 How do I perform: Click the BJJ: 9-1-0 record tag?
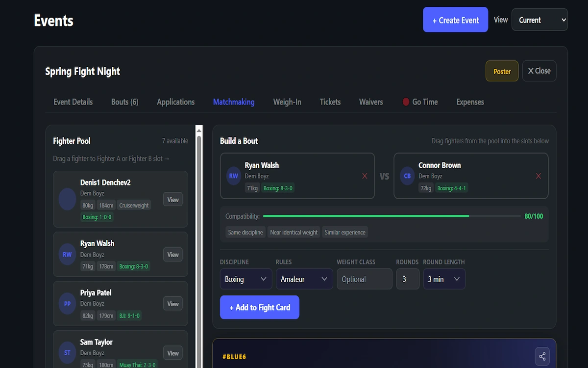click(x=129, y=315)
